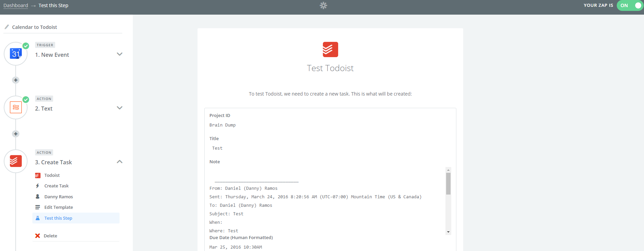
Task: Click the Zapier loading gear icon
Action: [324, 5]
